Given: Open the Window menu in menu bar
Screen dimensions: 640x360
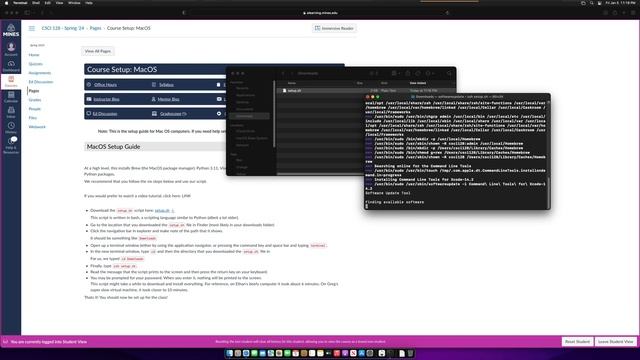Looking at the screenshot, I should [74, 3].
